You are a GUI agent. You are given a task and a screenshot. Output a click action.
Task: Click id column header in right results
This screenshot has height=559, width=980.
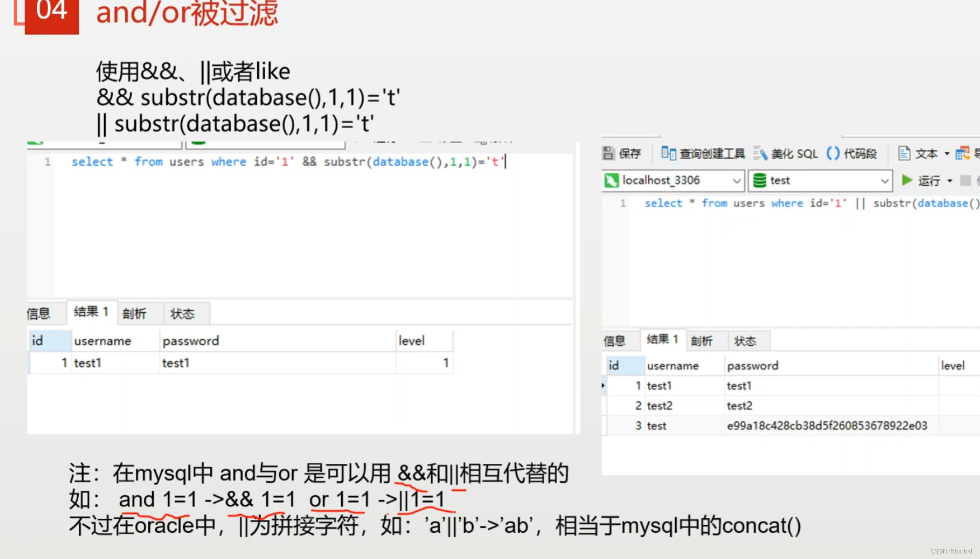625,365
